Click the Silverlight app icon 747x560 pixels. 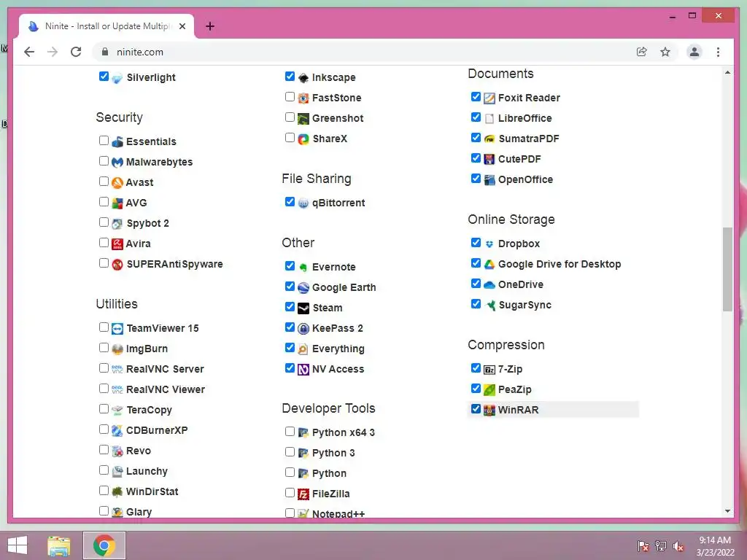click(117, 77)
